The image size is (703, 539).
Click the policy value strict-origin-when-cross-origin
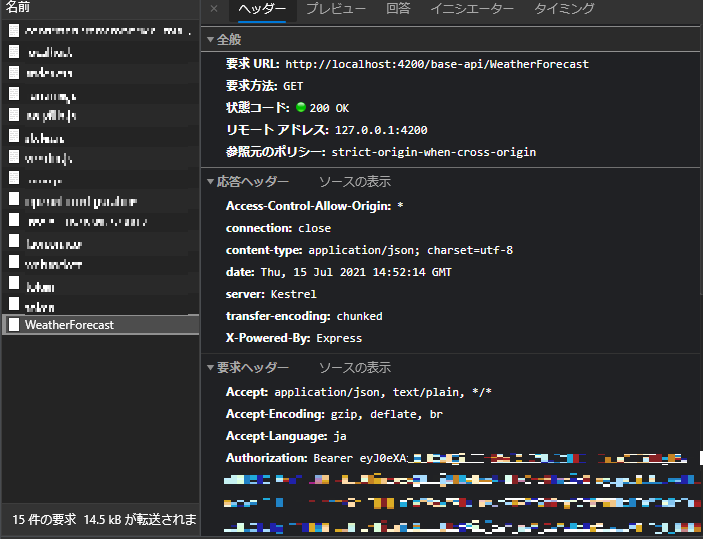434,152
